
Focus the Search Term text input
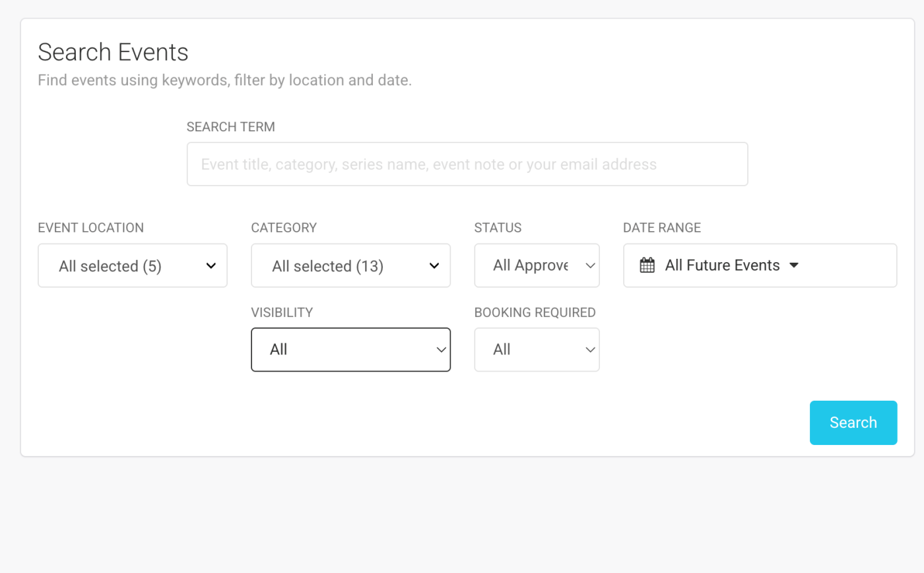point(467,164)
